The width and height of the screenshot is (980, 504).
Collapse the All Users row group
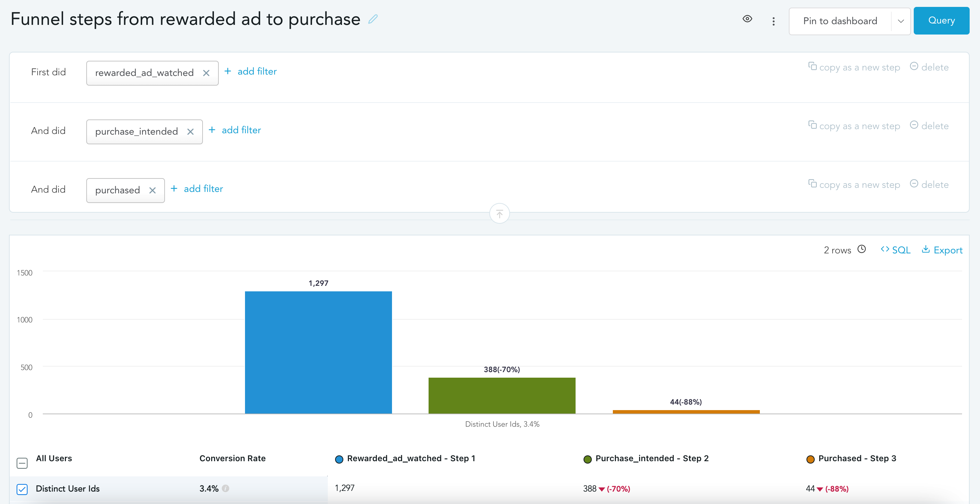pos(22,463)
